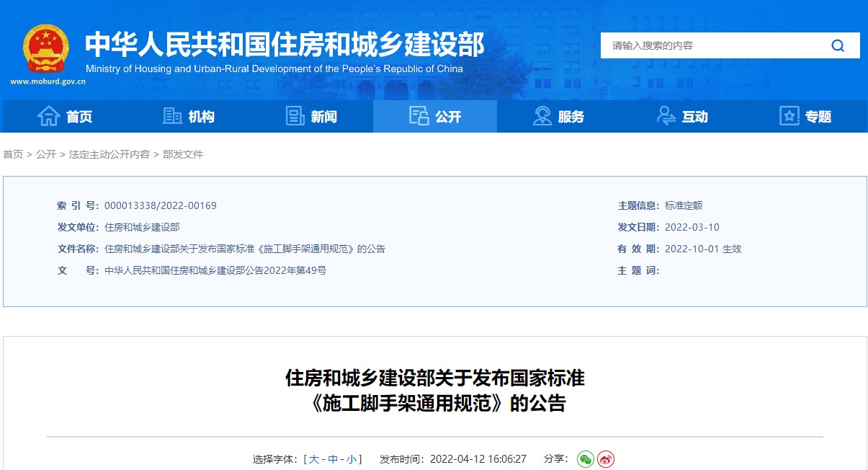Open the 互动 interaction menu
868x470 pixels.
tap(682, 116)
